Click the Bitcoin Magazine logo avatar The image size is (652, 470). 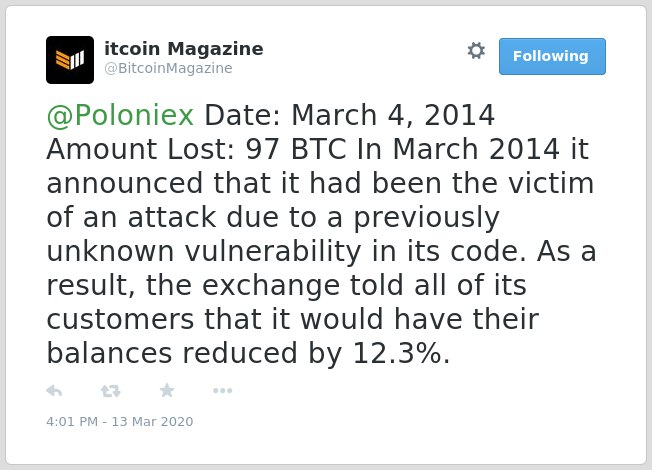pos(70,60)
